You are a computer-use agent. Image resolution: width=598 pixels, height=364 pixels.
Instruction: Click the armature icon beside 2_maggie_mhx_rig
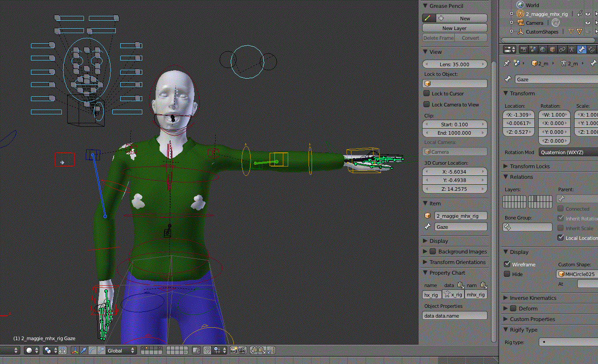[520, 14]
